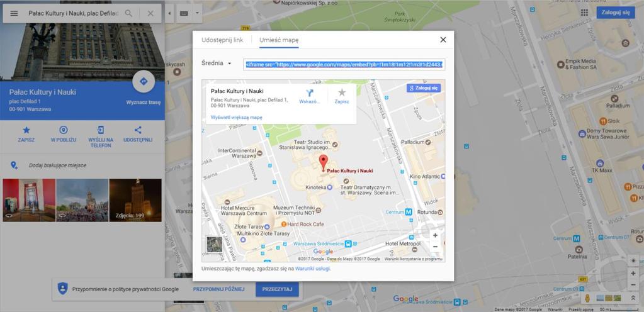
Task: Click Palladium marker in preview map
Action: [x=428, y=142]
